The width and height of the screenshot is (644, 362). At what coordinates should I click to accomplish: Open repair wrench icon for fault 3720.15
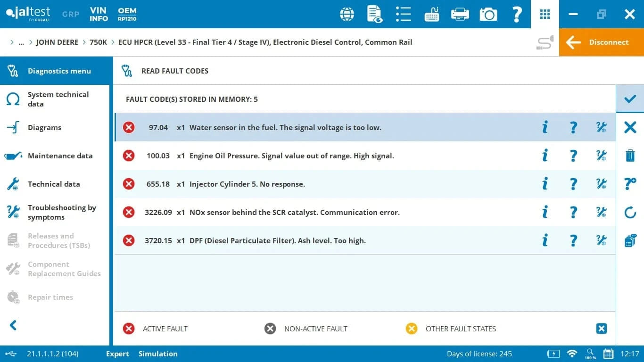click(x=601, y=240)
